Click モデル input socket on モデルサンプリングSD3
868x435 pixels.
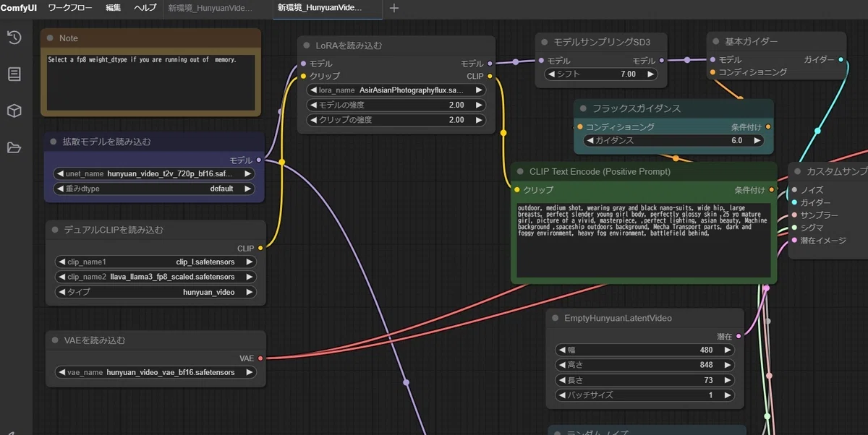[541, 61]
